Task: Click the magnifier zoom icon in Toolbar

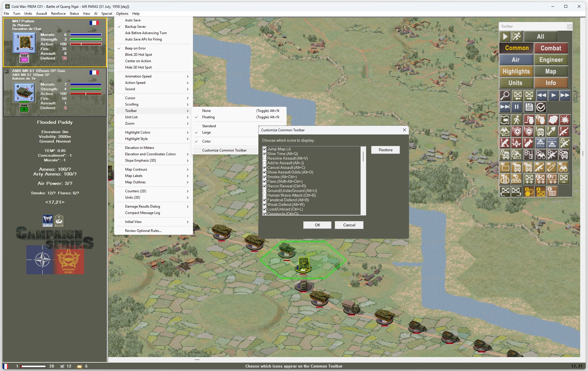Action: 505,95
